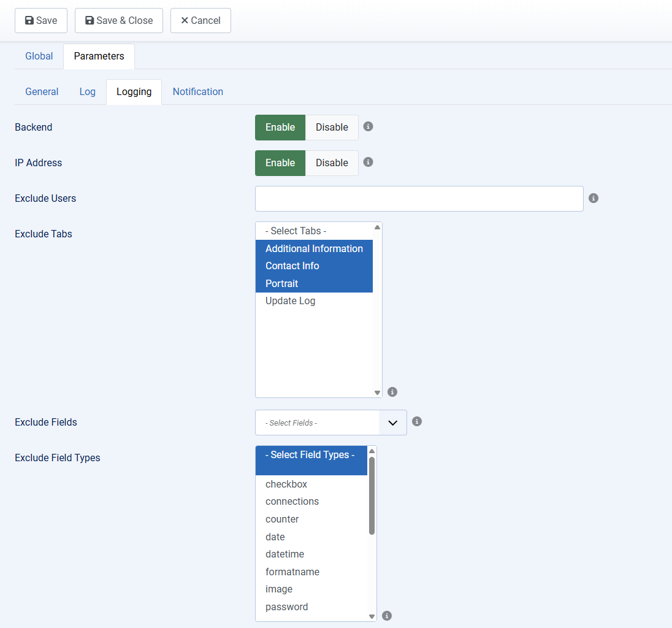Viewport: 672px width, 628px height.
Task: Select 'date' field type
Action: [311, 537]
